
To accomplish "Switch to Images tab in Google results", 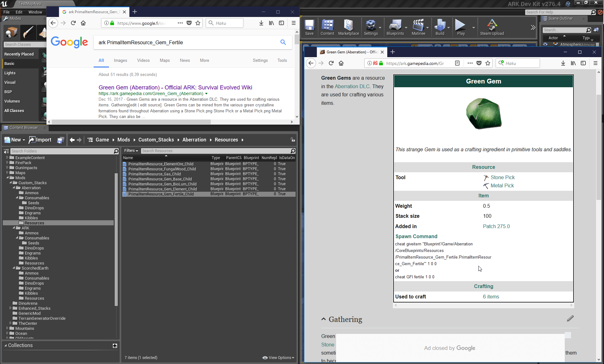I will tap(120, 60).
